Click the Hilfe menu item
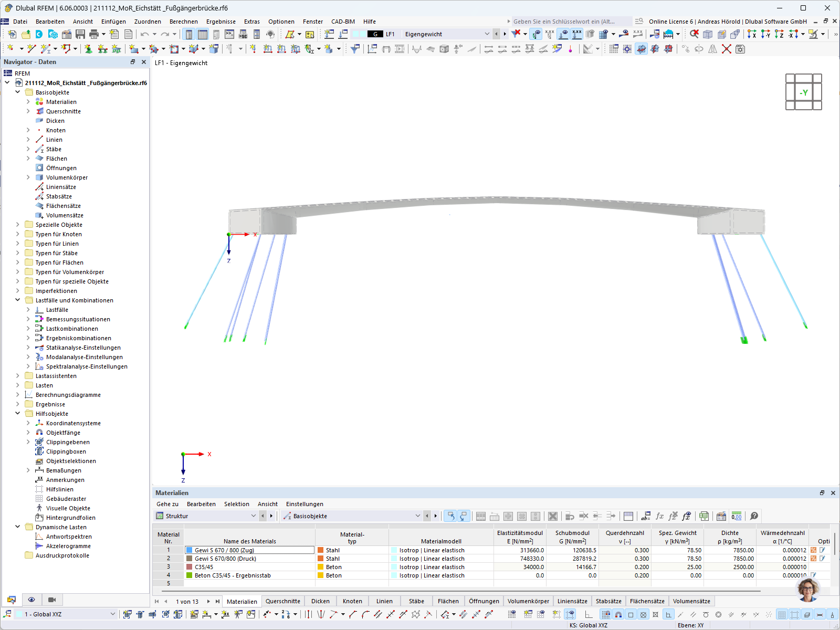The width and height of the screenshot is (840, 630). (x=369, y=22)
